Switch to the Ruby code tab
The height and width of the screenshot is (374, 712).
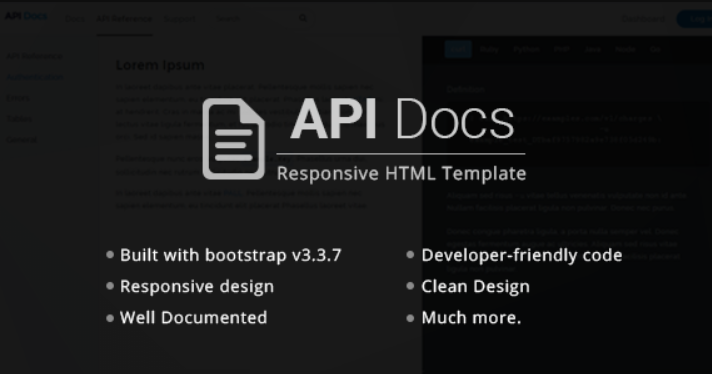[x=490, y=49]
